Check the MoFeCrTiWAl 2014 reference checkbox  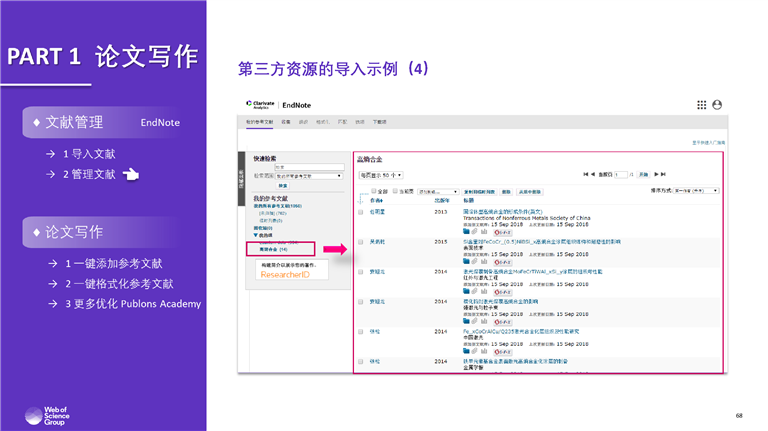(x=360, y=272)
